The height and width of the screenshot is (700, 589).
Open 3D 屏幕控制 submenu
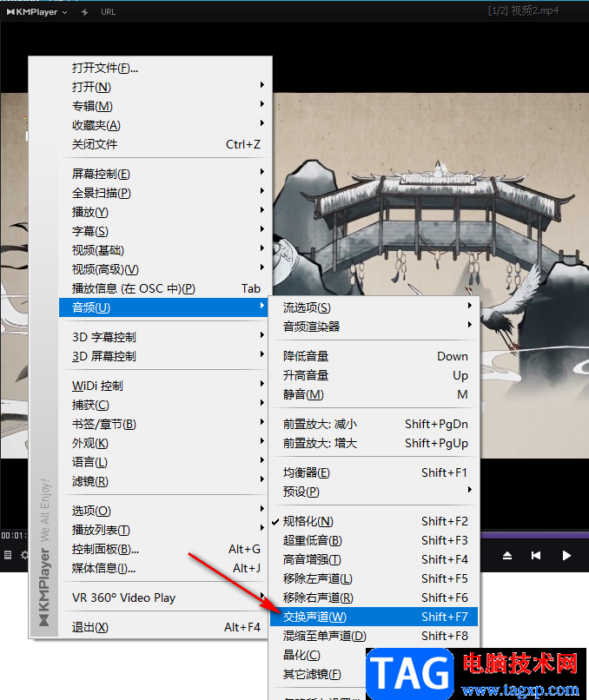(x=165, y=356)
